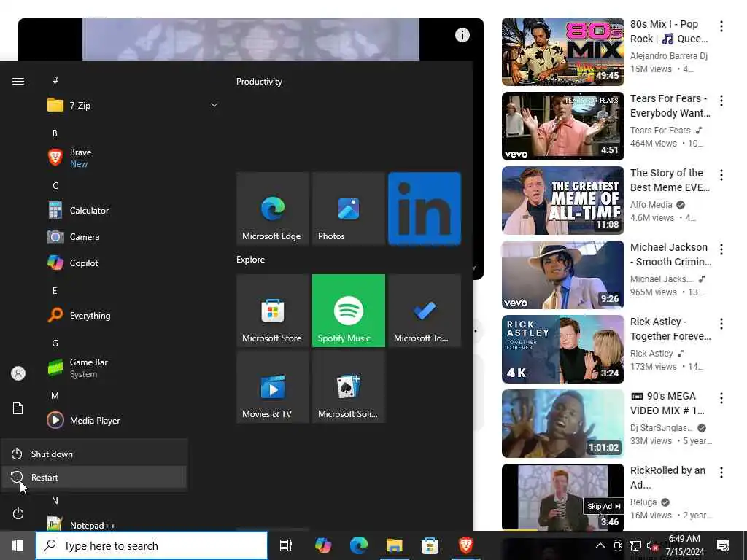The height and width of the screenshot is (560, 747).
Task: Open Rick Astley Together Forever video title
Action: 670,329
